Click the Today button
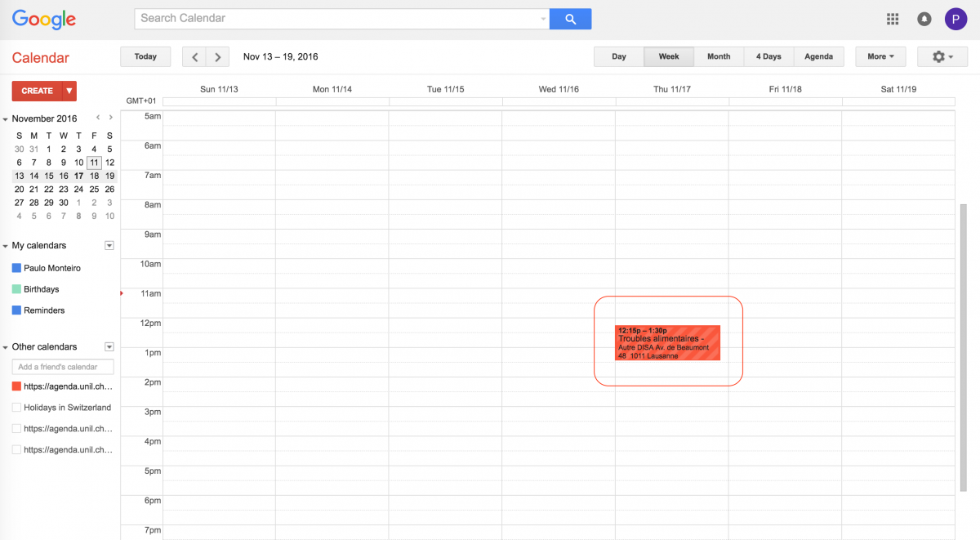 coord(145,56)
